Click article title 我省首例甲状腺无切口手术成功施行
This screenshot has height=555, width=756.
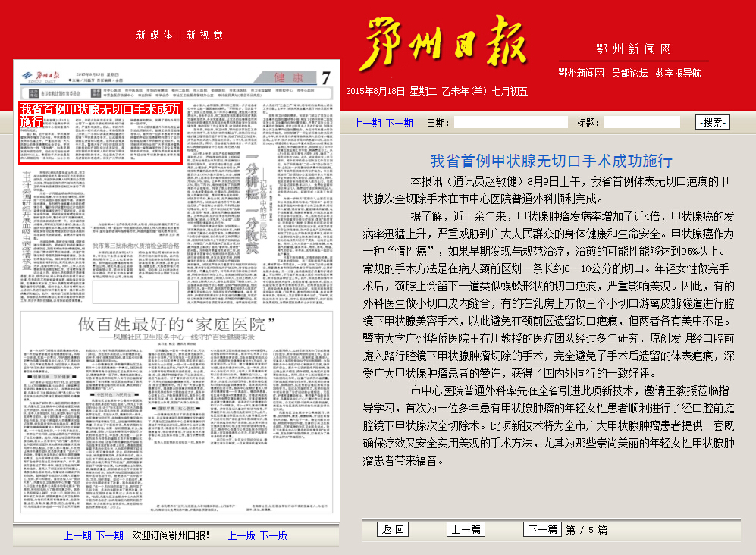pos(551,161)
